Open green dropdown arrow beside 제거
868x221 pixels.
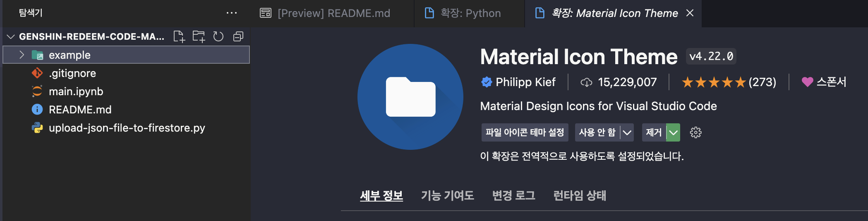[x=674, y=132]
